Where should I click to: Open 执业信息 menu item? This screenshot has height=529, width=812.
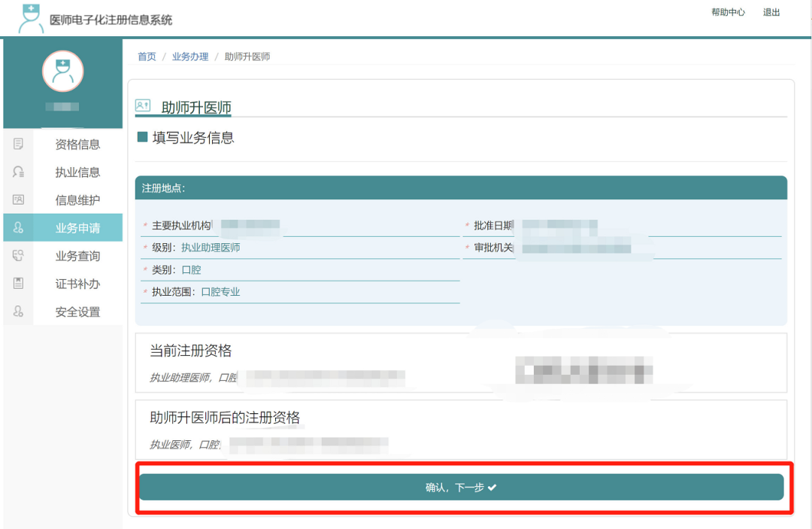coord(77,172)
